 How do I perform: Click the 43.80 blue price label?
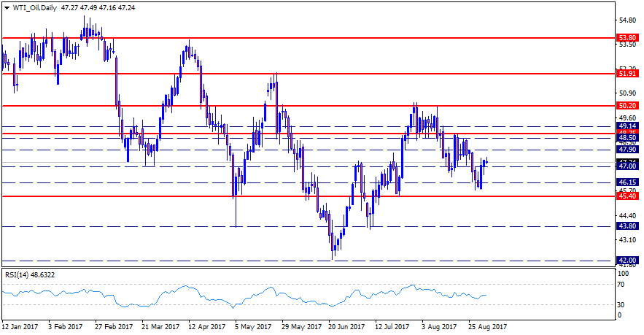coord(627,226)
